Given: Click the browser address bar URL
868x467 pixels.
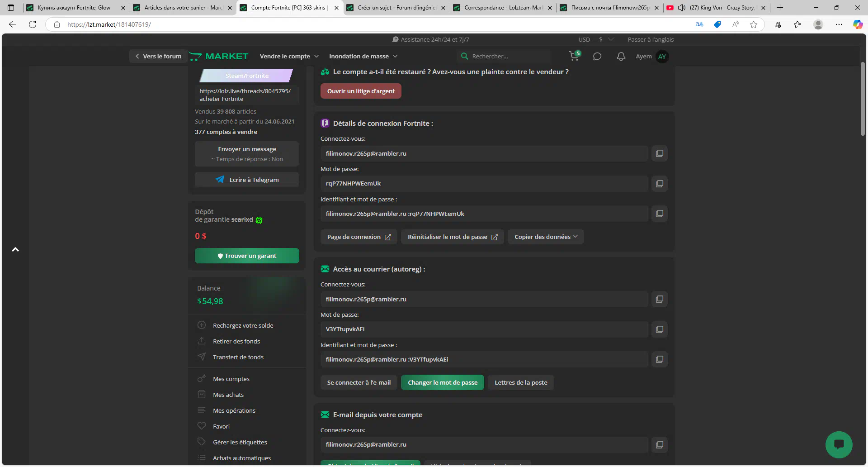Looking at the screenshot, I should click(109, 24).
